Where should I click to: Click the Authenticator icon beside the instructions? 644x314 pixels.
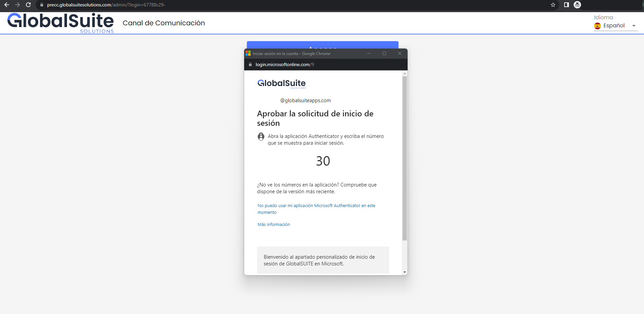tap(261, 137)
